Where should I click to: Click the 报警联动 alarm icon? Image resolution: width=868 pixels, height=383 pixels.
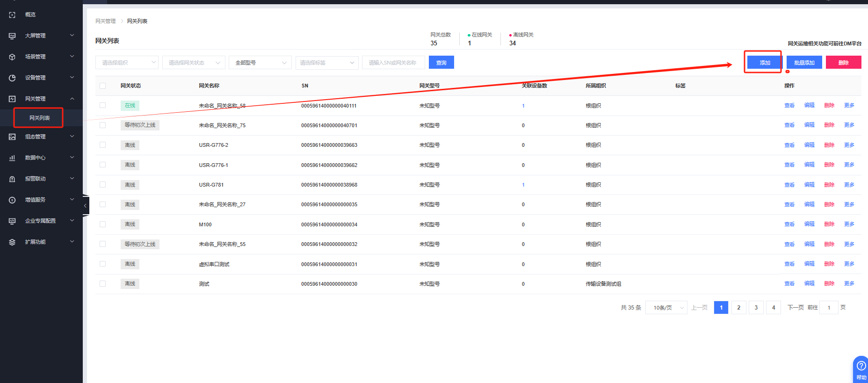pyautogui.click(x=12, y=179)
